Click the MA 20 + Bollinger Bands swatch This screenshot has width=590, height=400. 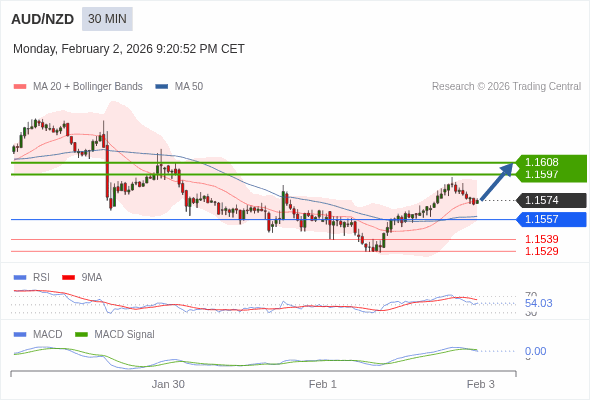tap(20, 87)
